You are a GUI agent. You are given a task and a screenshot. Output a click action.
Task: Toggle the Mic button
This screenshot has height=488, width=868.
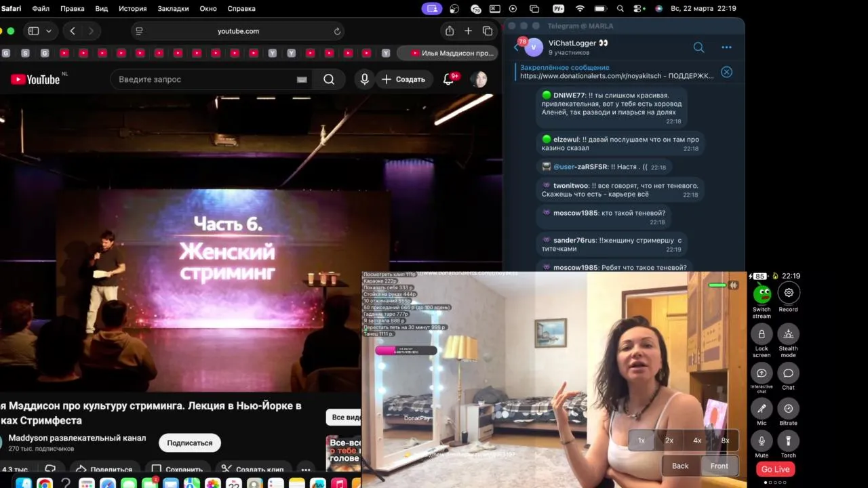click(x=762, y=409)
